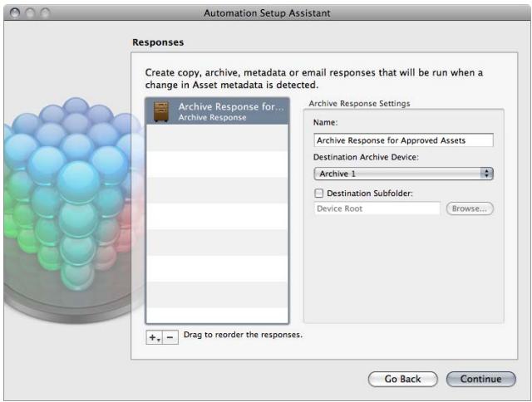Click the 'Name:' label
This screenshot has width=532, height=402.
tap(325, 122)
